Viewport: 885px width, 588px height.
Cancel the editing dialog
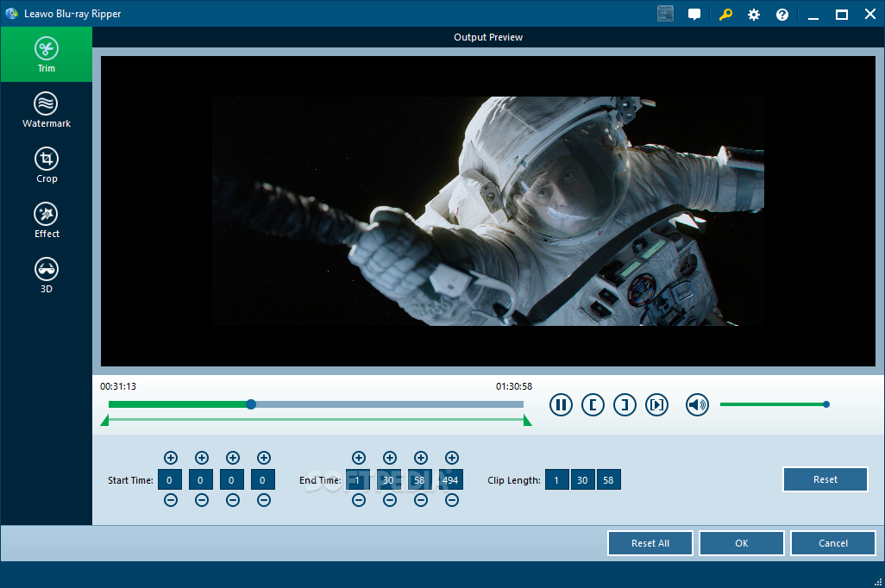click(x=833, y=543)
